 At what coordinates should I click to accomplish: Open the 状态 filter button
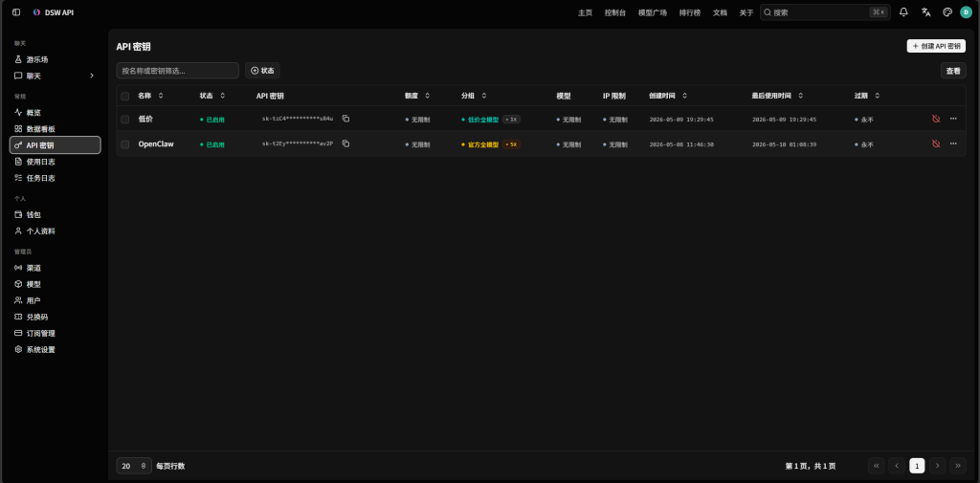point(262,71)
